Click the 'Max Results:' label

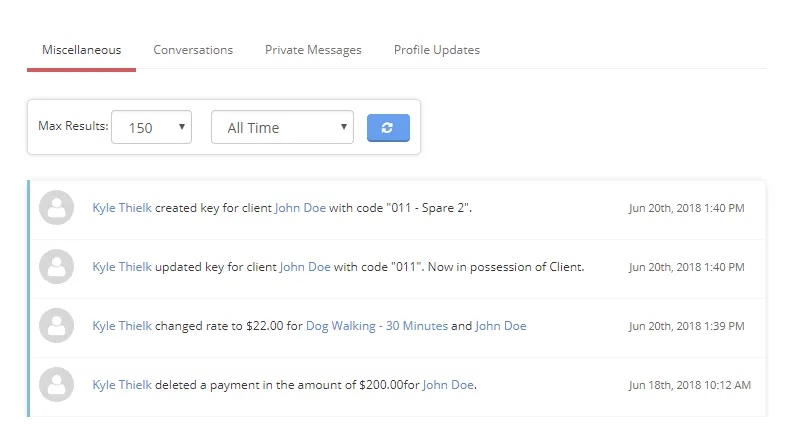[73, 126]
